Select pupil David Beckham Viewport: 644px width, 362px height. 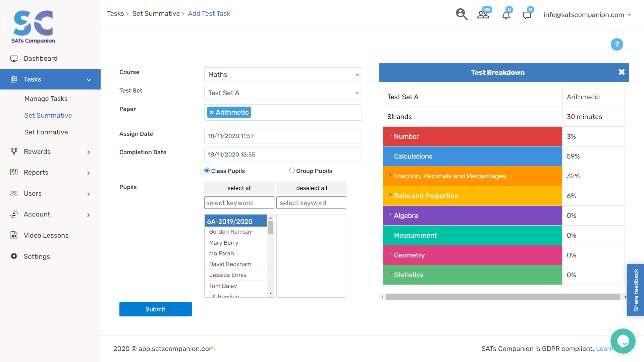click(x=236, y=264)
